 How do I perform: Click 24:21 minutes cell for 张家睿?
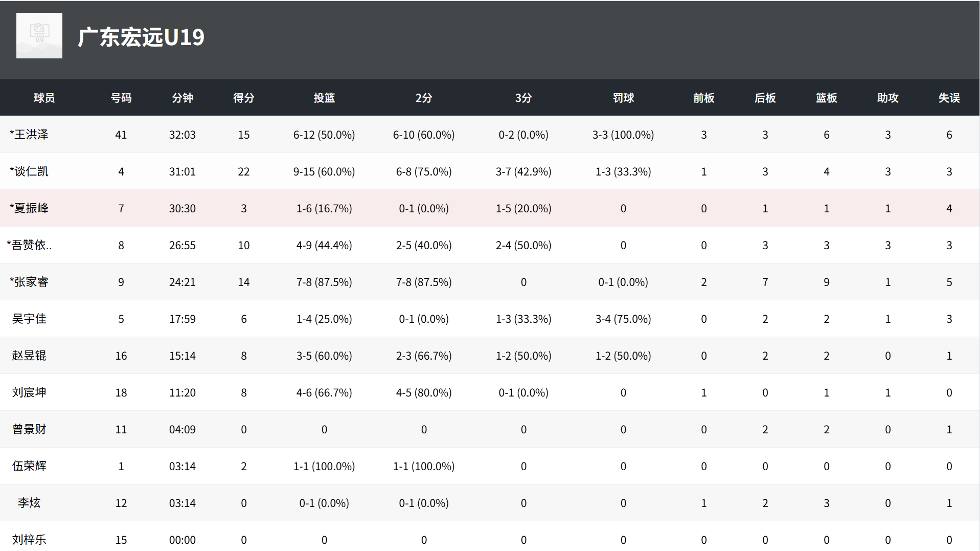[183, 282]
